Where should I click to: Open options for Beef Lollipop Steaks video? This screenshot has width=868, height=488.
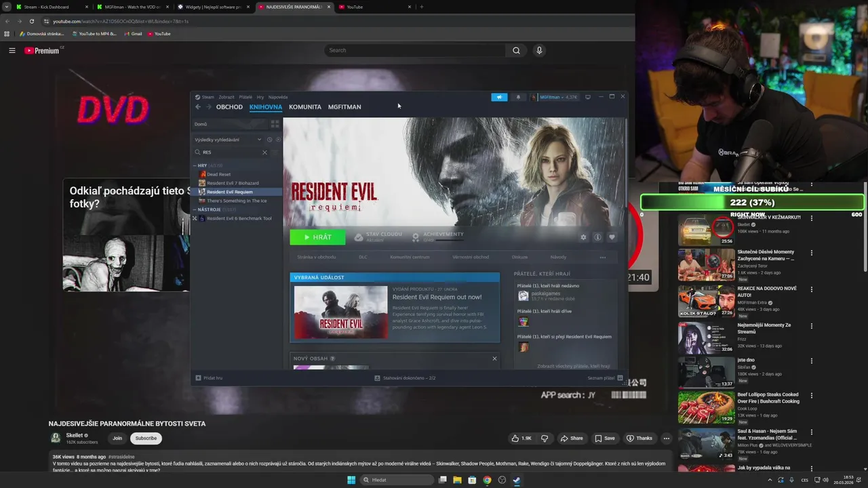tap(812, 395)
